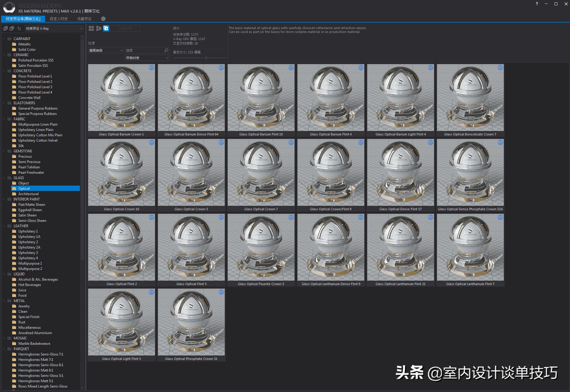This screenshot has width=570, height=392.
Task: Collapse the GLASS category in the tree
Action: [x=3, y=178]
